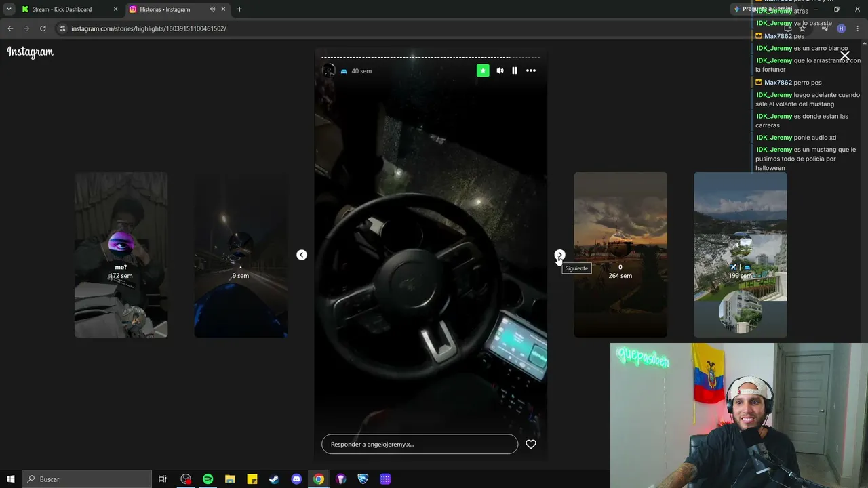Open the purple grid app on taskbar
The width and height of the screenshot is (868, 488).
(x=385, y=479)
